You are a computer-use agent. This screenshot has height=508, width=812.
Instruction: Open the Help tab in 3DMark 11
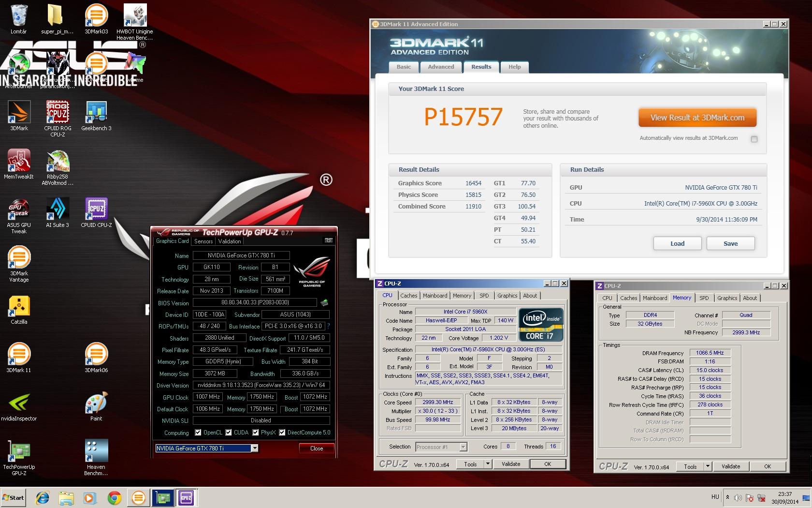point(514,67)
